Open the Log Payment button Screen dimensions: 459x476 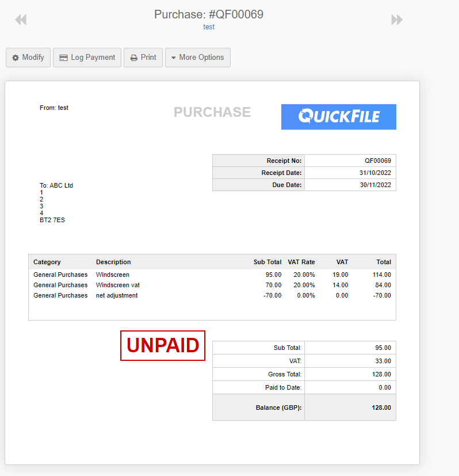87,58
